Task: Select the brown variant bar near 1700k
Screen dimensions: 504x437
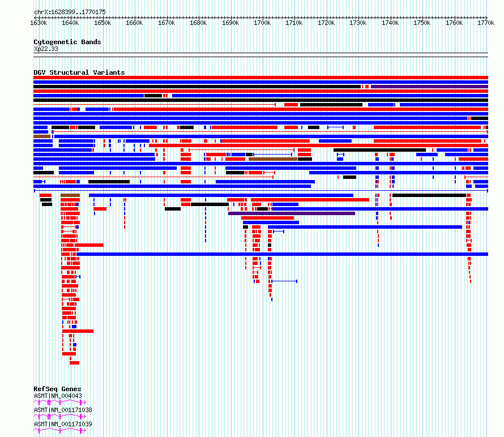Action: pyautogui.click(x=273, y=159)
